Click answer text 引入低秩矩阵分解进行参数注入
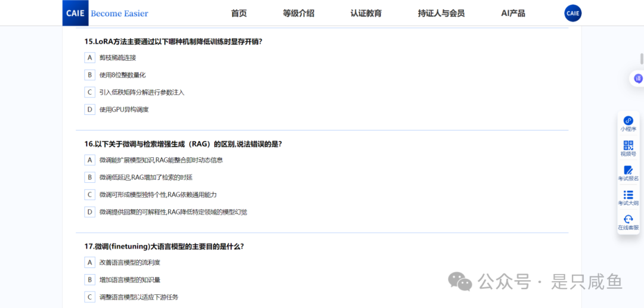 pyautogui.click(x=142, y=92)
